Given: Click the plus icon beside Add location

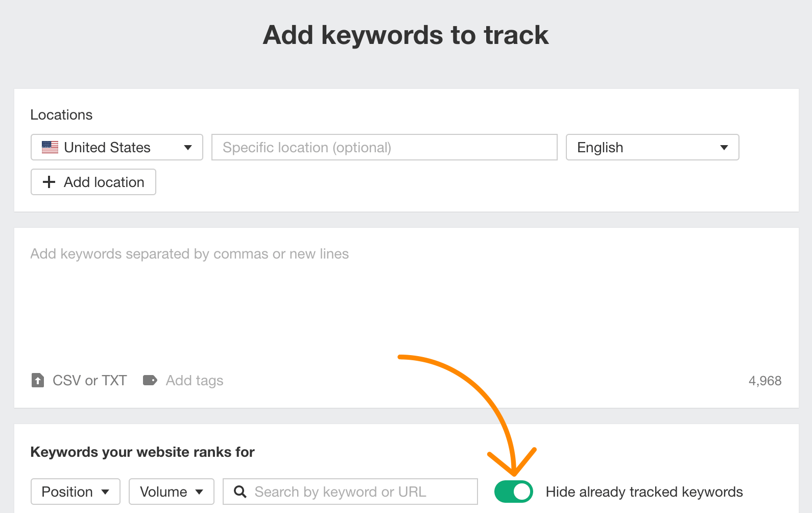Looking at the screenshot, I should click(x=49, y=182).
